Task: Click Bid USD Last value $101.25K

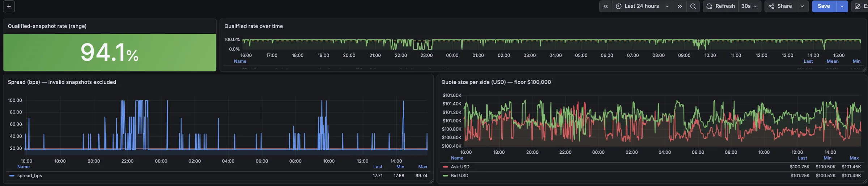Action: [800, 175]
